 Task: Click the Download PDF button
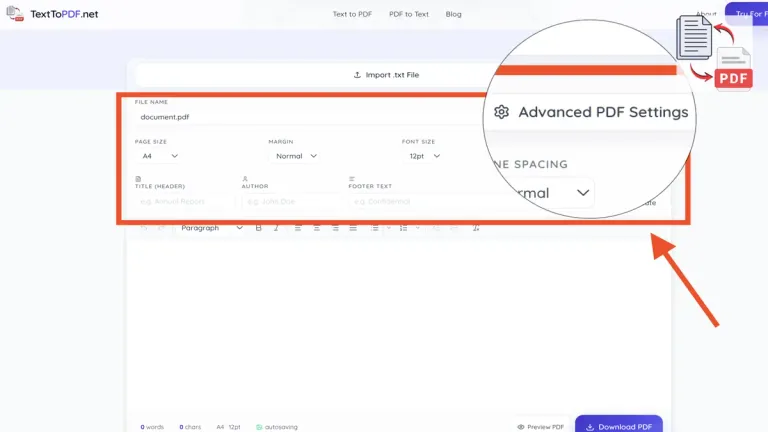pos(618,426)
